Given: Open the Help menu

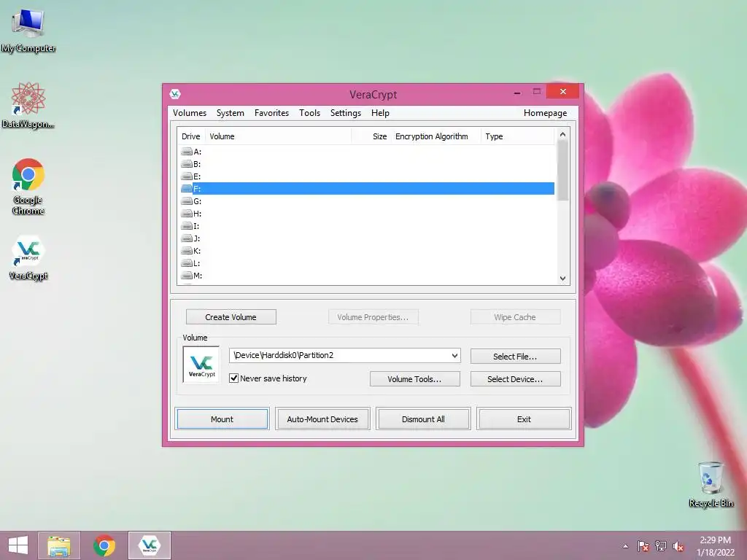Looking at the screenshot, I should [x=380, y=113].
